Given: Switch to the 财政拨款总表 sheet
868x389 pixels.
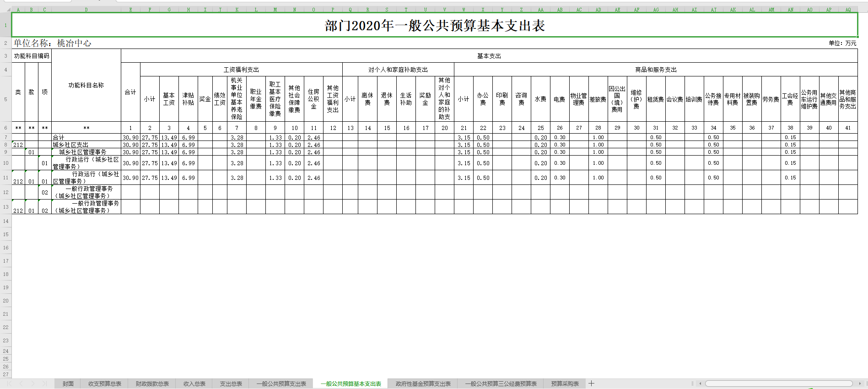Looking at the screenshot, I should pyautogui.click(x=152, y=384).
